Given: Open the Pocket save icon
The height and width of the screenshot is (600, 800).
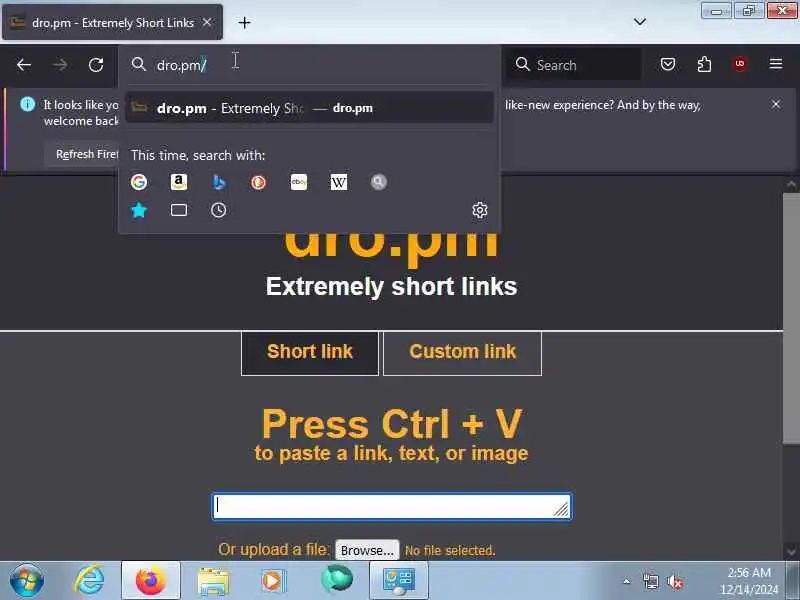Looking at the screenshot, I should [668, 64].
